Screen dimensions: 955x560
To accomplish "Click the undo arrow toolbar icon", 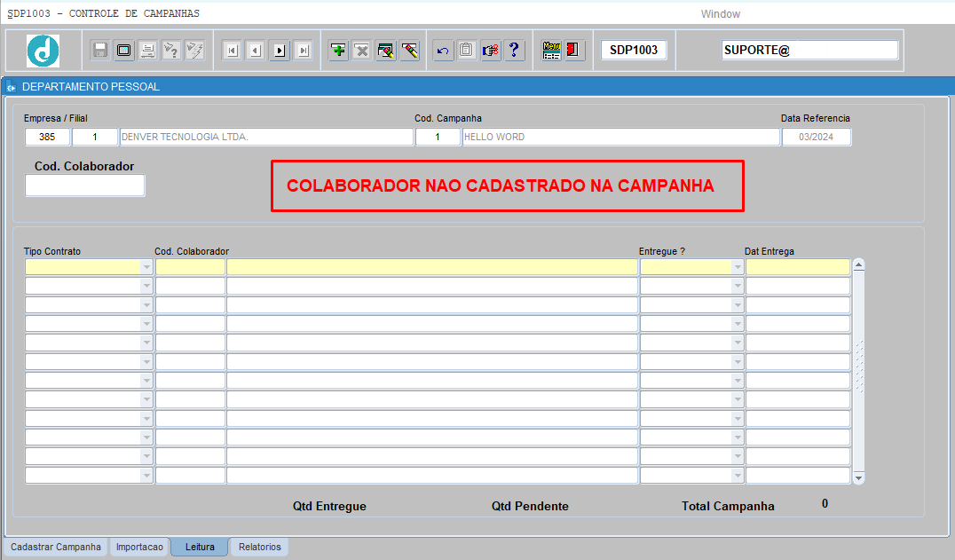I will click(x=443, y=51).
